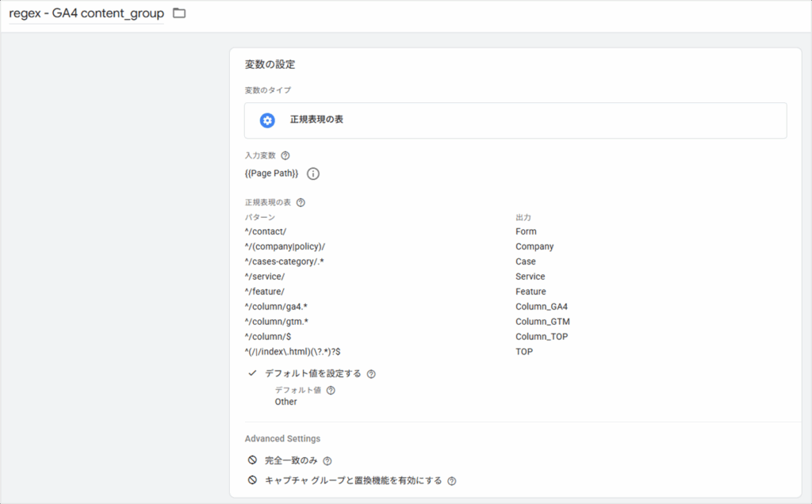The image size is (812, 504).
Task: Open help icon next to 正規表現の表
Action: 301,203
